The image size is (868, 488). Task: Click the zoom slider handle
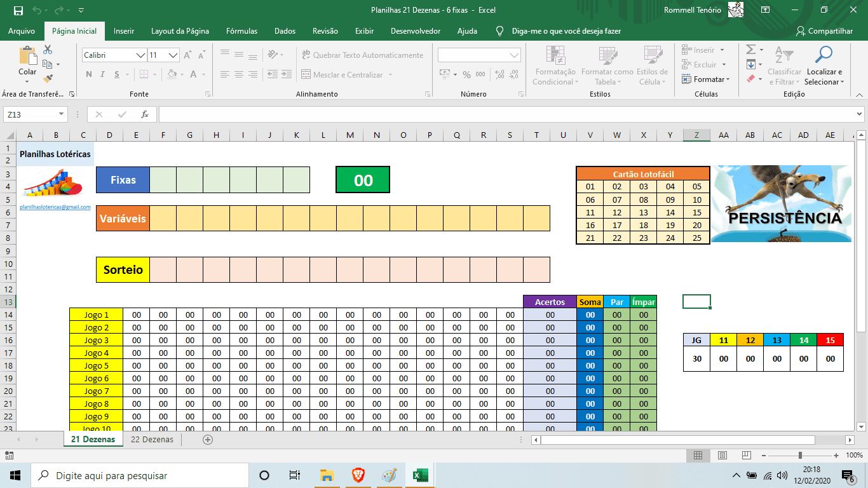tap(799, 455)
